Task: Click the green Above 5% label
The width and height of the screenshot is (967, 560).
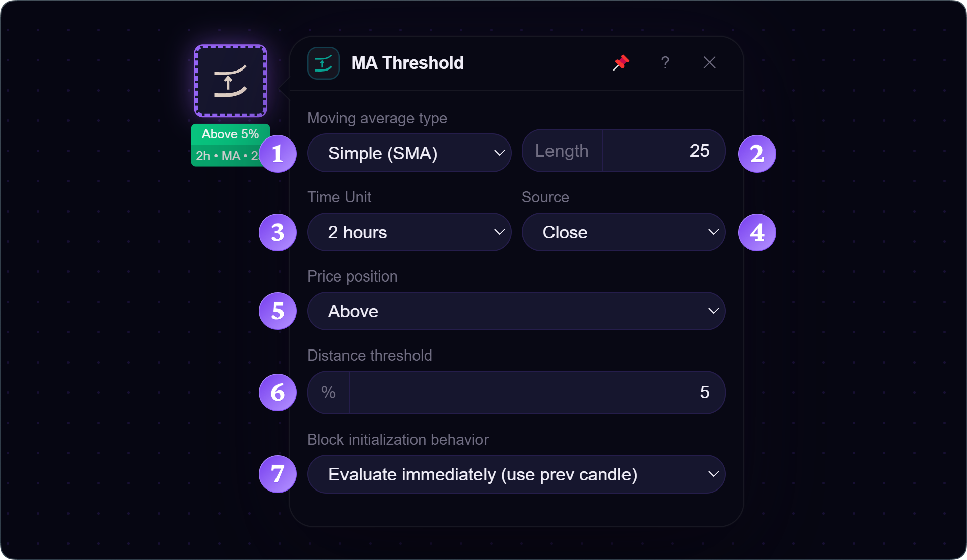Action: [231, 134]
